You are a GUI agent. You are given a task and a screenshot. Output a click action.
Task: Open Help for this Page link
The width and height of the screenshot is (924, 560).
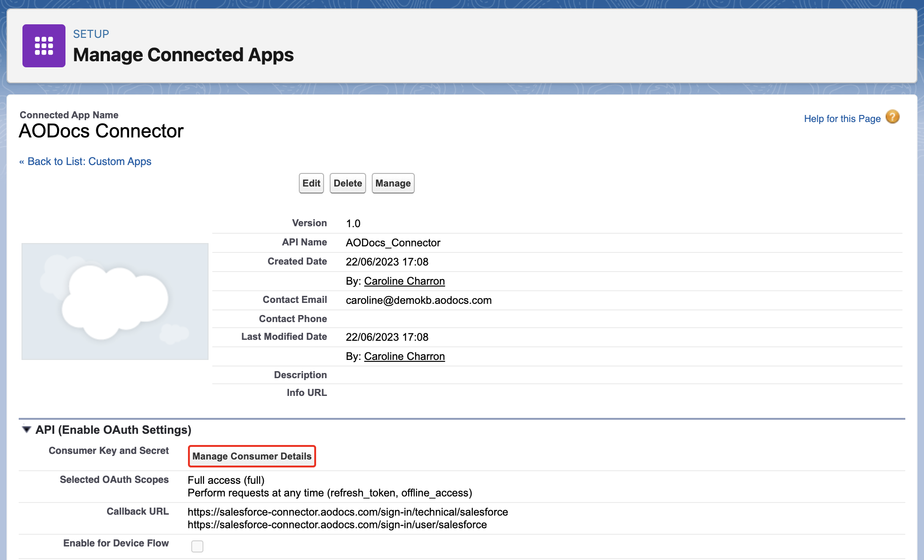[x=842, y=119]
